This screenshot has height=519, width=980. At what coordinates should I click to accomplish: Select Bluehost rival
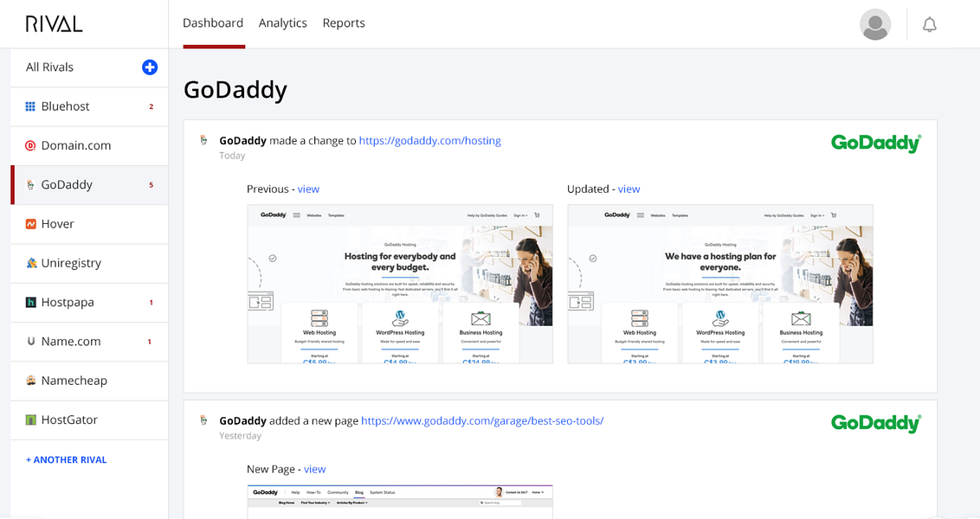pyautogui.click(x=89, y=106)
